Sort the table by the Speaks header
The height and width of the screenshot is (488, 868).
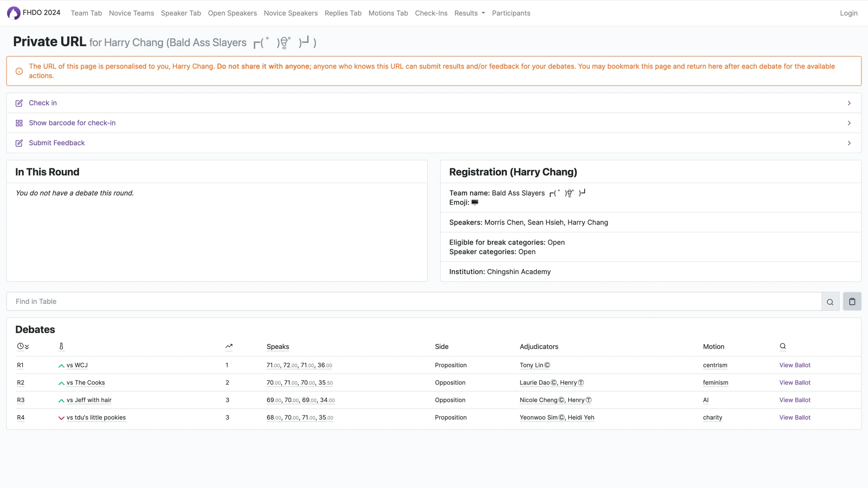tap(277, 347)
